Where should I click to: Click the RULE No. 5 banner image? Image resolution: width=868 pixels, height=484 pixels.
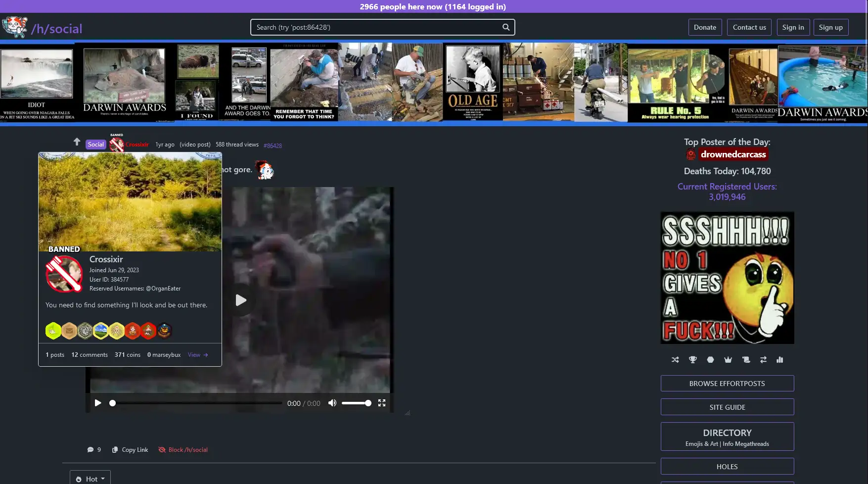point(678,82)
